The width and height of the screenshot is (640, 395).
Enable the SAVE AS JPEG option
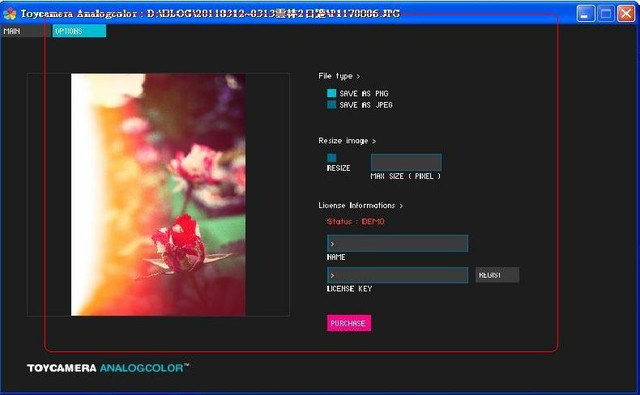[331, 105]
